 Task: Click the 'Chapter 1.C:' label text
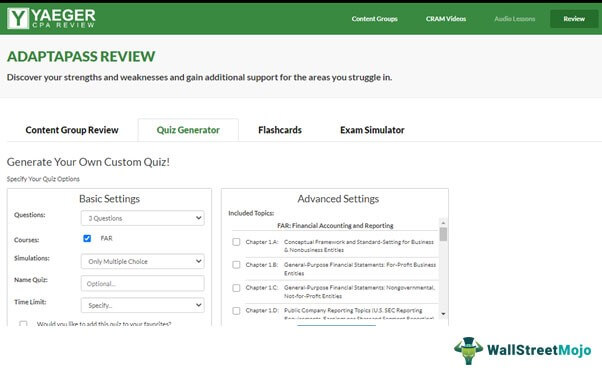(262, 288)
